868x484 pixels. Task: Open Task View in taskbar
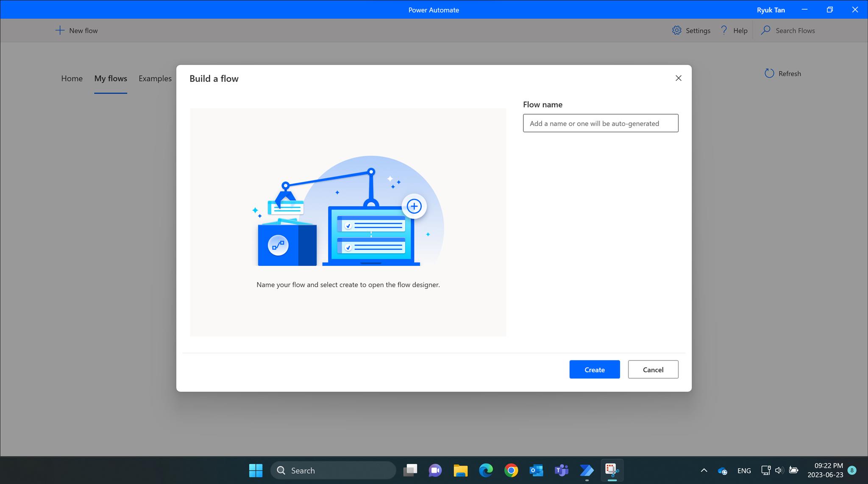410,470
